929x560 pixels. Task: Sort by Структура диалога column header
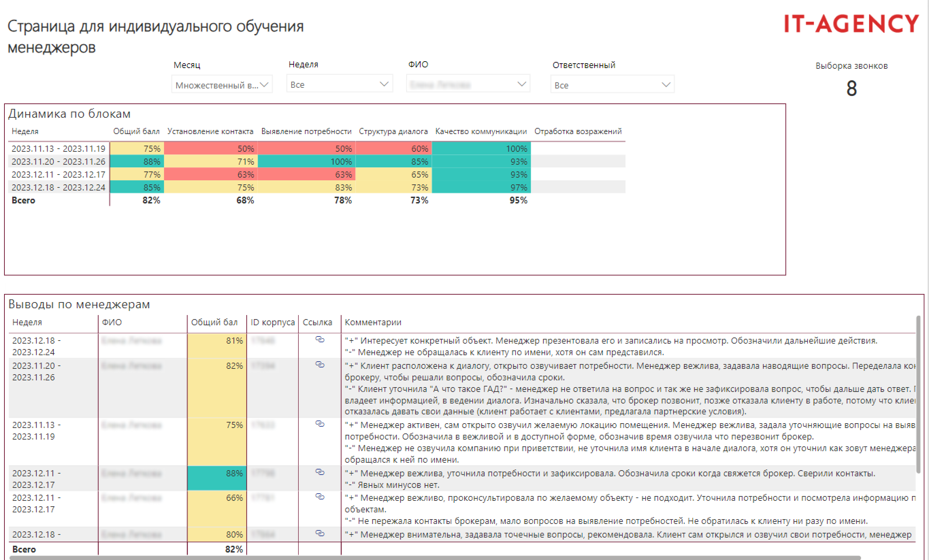(393, 131)
